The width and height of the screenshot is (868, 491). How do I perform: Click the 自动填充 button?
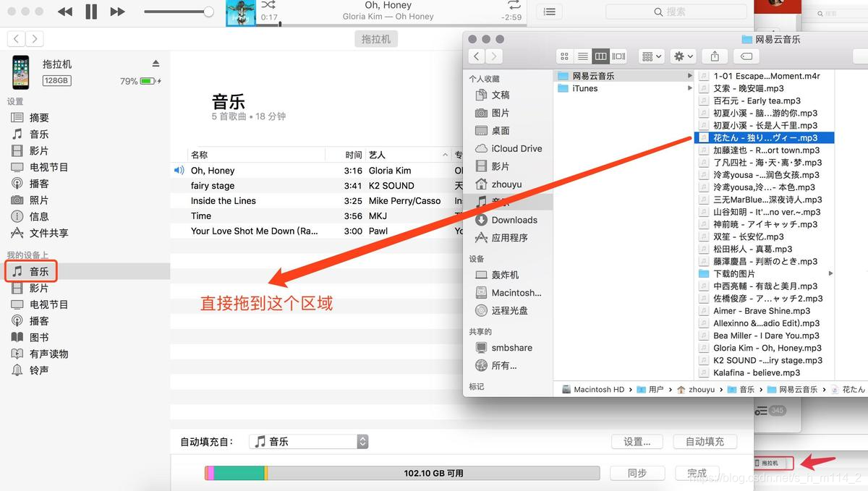click(705, 441)
